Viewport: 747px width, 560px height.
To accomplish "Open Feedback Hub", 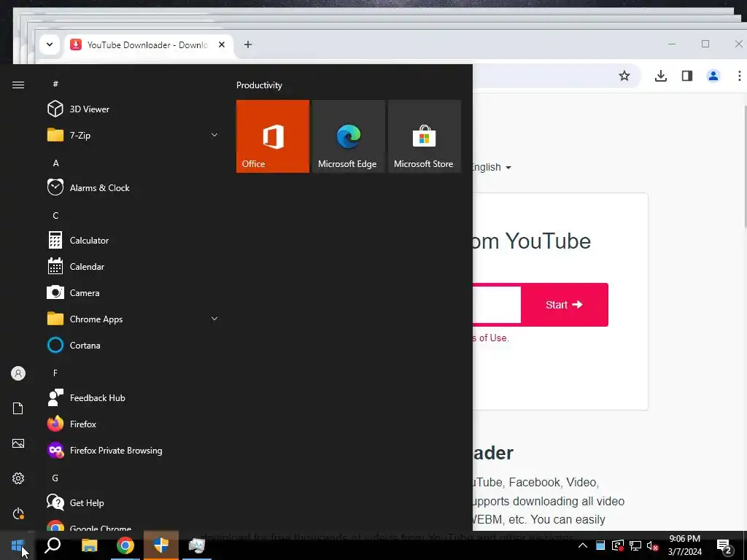I will tap(133, 397).
